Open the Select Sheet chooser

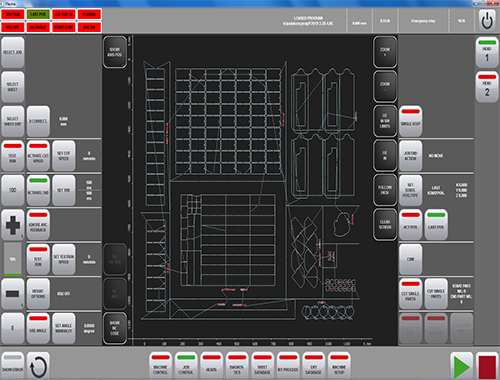pos(13,87)
